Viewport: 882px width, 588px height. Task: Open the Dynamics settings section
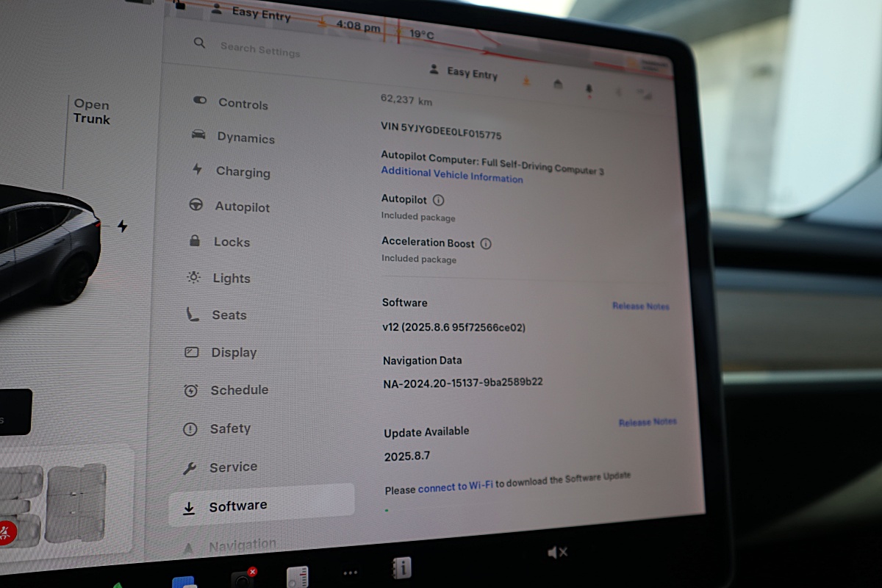[x=233, y=137]
